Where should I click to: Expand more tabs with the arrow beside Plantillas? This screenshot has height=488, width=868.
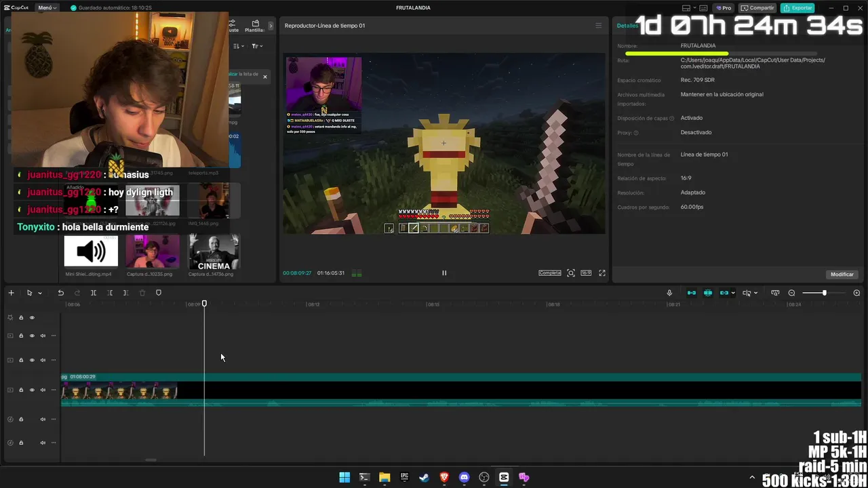pos(271,26)
